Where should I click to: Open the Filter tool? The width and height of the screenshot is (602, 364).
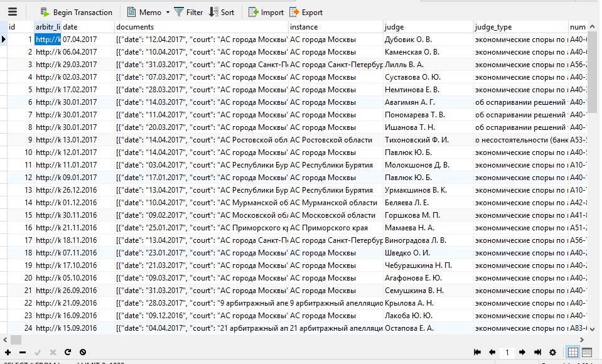coord(188,13)
